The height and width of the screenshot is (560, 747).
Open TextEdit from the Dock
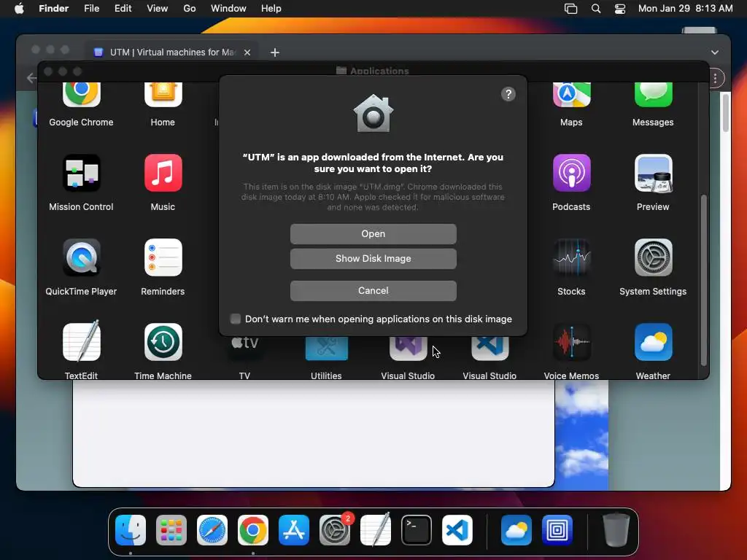(376, 530)
